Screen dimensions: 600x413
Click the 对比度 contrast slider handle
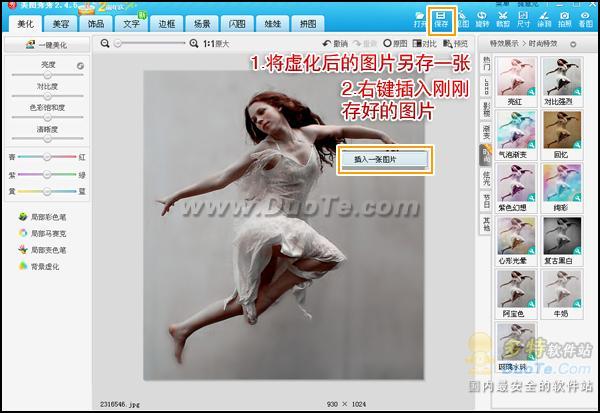tap(47, 96)
